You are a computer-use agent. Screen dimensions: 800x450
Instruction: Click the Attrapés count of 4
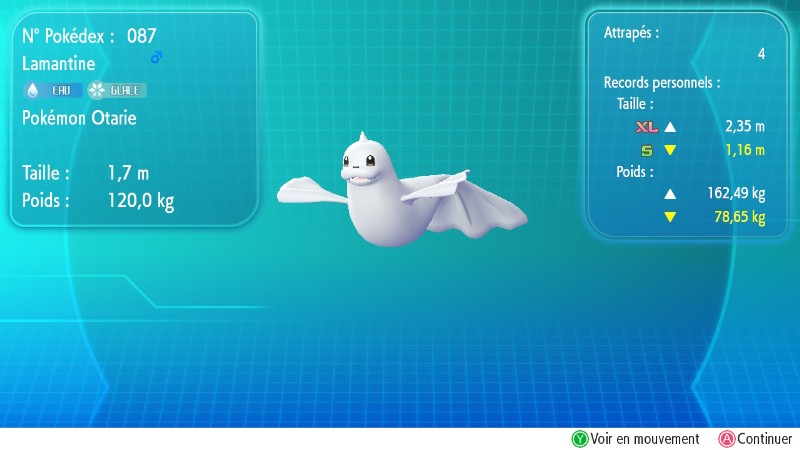761,54
